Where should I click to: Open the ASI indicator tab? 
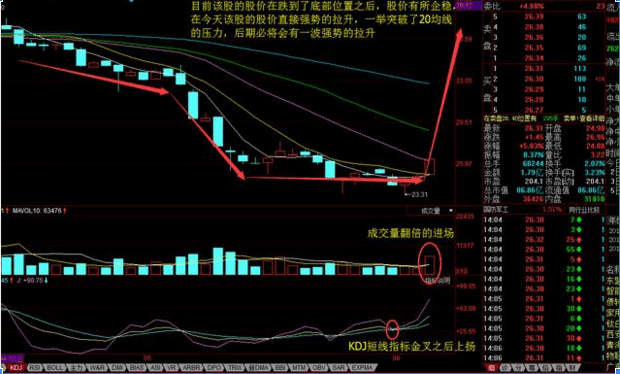155,368
